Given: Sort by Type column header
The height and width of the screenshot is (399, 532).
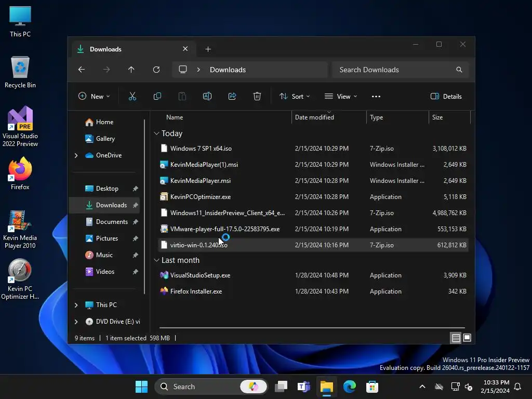Looking at the screenshot, I should [x=397, y=117].
